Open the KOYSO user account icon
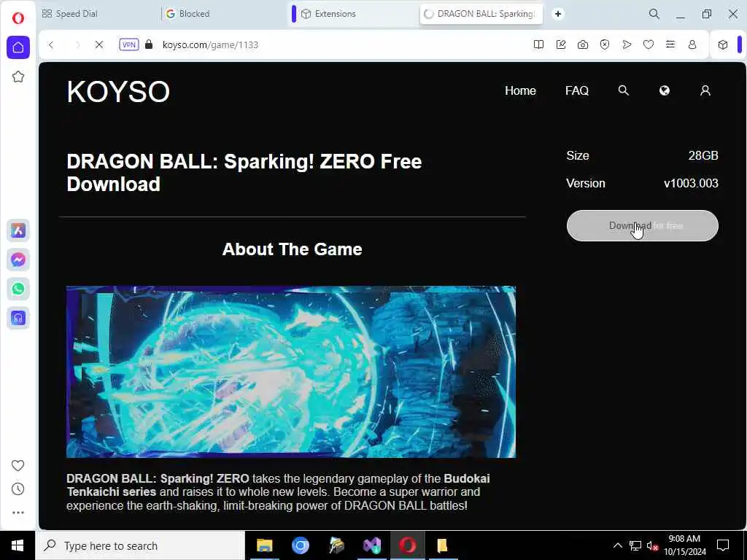This screenshot has width=747, height=560. click(705, 90)
